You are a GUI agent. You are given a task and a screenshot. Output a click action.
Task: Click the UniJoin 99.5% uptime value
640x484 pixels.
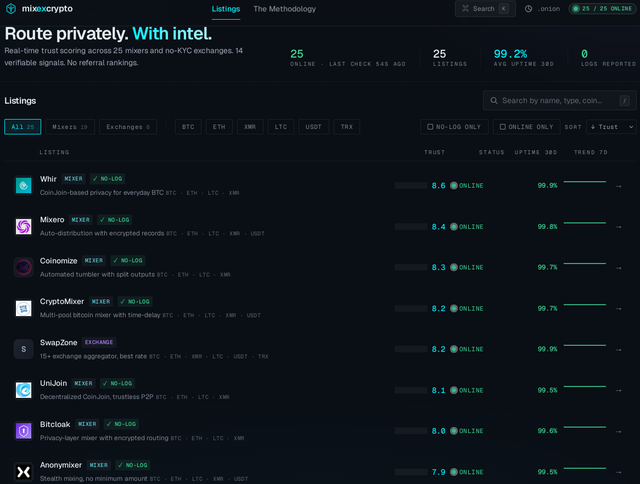click(x=547, y=390)
